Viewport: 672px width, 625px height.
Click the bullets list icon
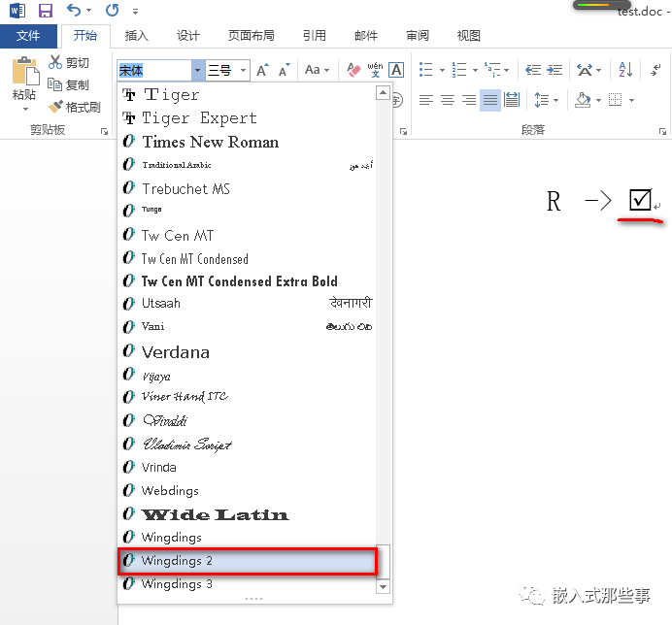(425, 70)
